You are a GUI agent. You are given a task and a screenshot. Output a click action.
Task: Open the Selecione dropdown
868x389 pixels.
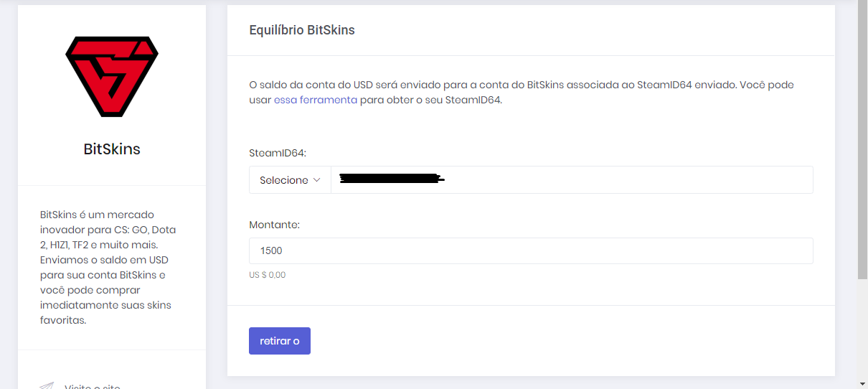click(x=290, y=180)
